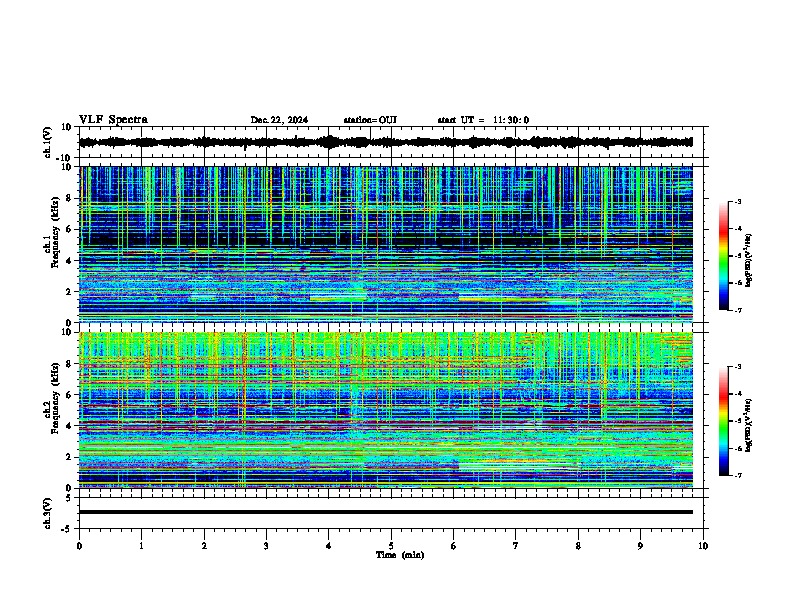Click time axis tick label "8"

[x=578, y=546]
